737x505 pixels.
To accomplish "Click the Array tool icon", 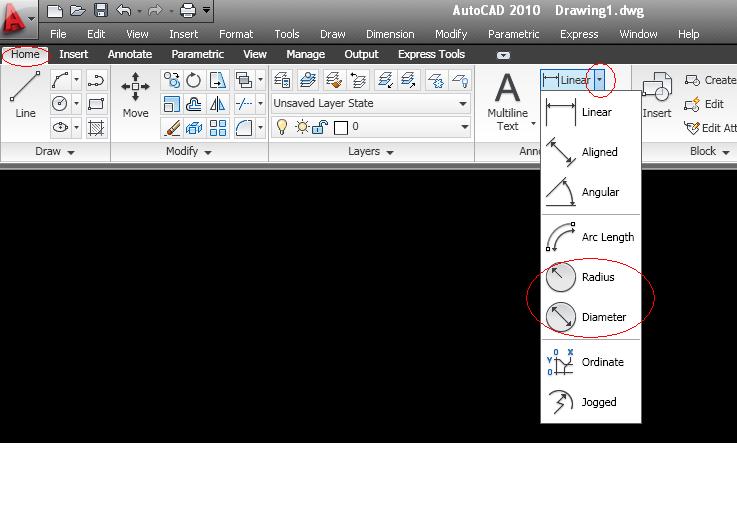I will point(217,127).
